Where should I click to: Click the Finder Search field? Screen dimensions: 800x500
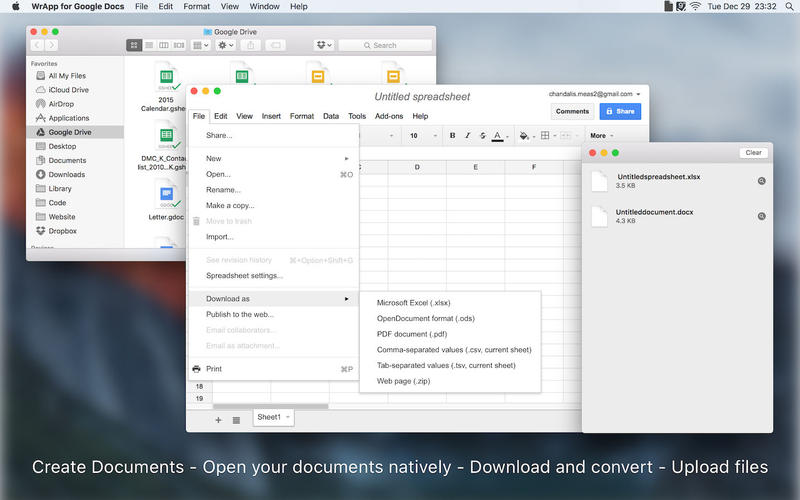[x=384, y=45]
